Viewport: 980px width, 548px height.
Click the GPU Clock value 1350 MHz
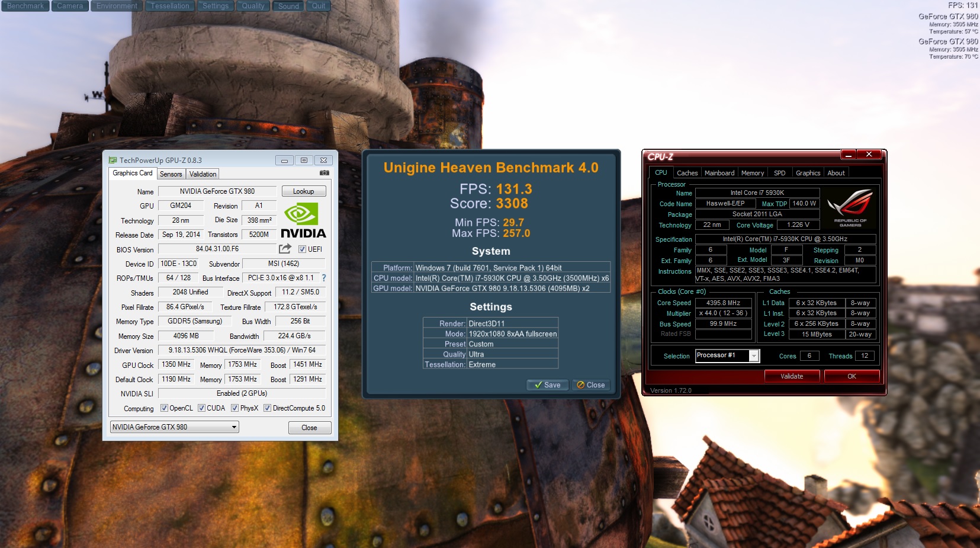(176, 364)
